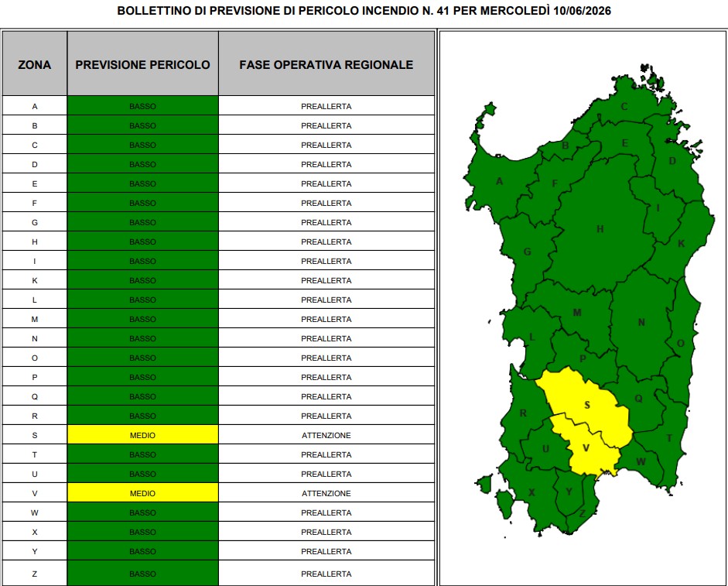Click zone letter D in the table
Screen dimensions: 728x586
click(35, 165)
